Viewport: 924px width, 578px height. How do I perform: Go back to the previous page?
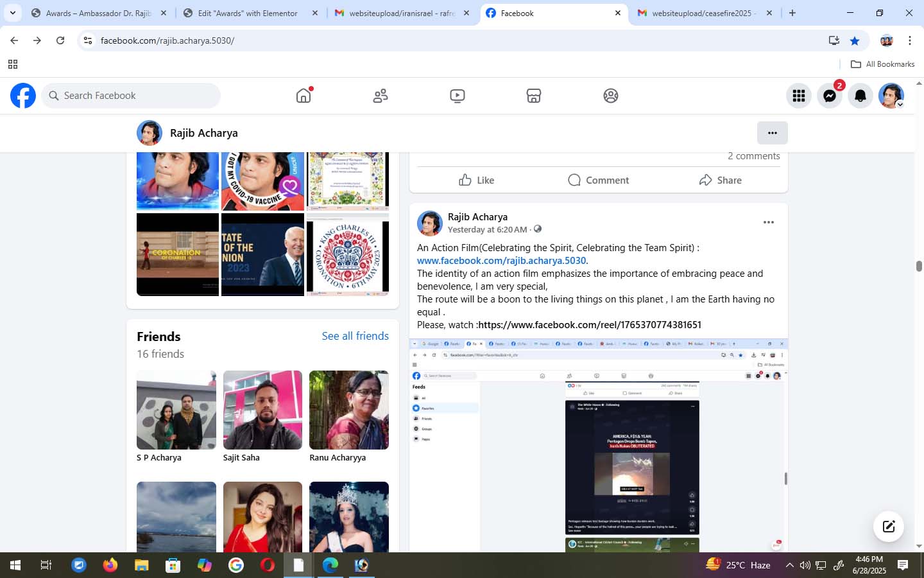click(14, 40)
